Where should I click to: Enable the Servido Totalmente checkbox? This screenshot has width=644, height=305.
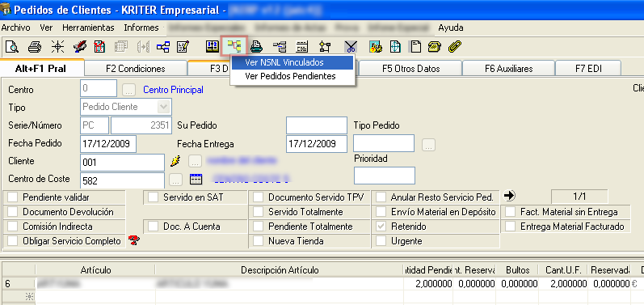tap(258, 212)
